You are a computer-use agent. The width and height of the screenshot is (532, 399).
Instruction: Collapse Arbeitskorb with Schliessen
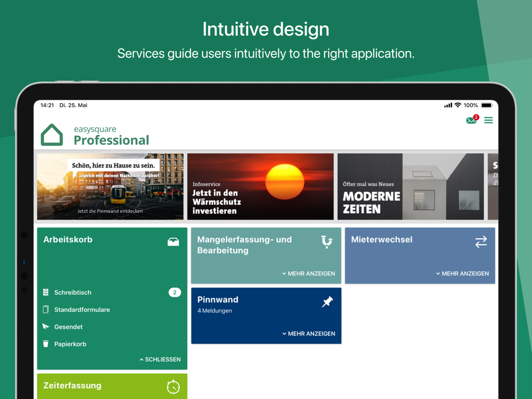[x=160, y=359]
